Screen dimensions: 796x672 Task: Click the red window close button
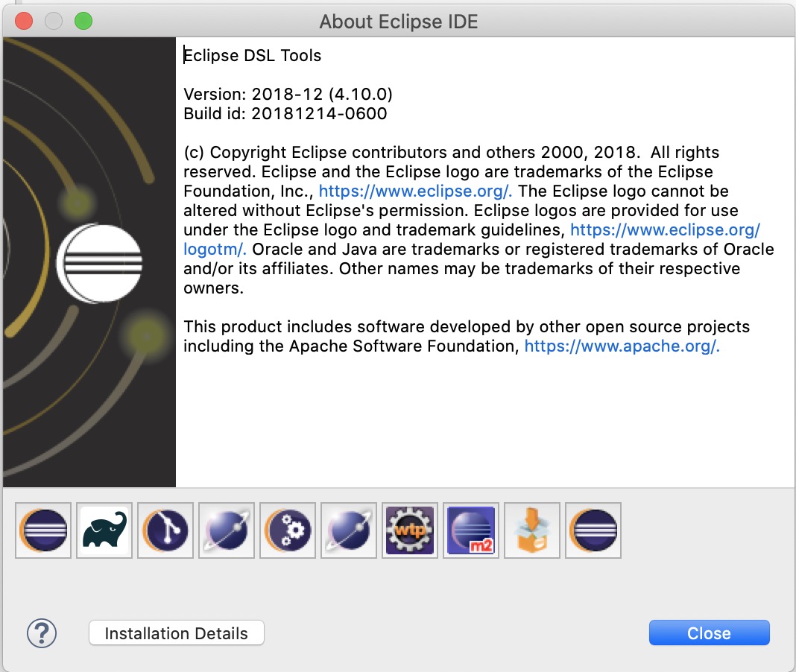24,22
